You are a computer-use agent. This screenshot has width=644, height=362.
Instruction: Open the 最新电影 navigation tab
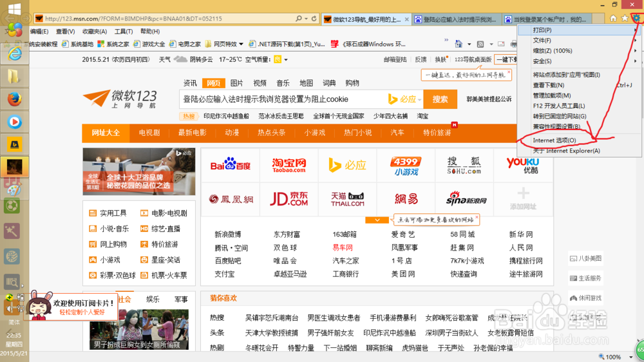tap(192, 133)
